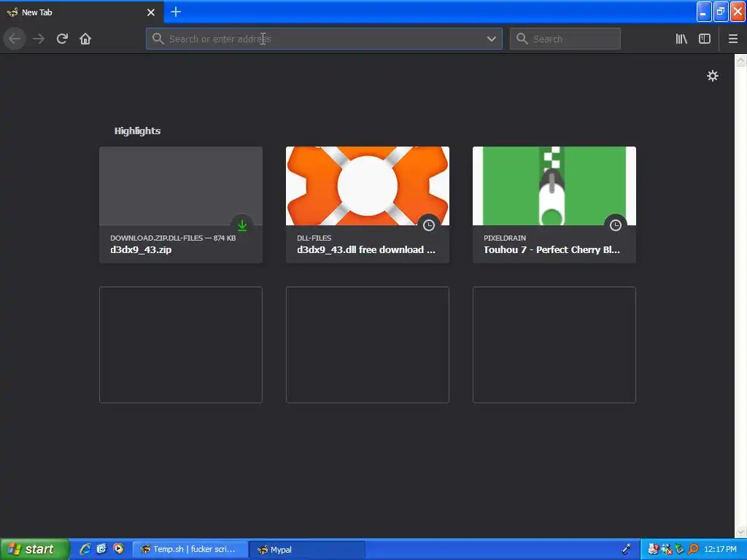This screenshot has height=560, width=747.
Task: Expand the address bar history dropdown
Action: click(x=491, y=39)
